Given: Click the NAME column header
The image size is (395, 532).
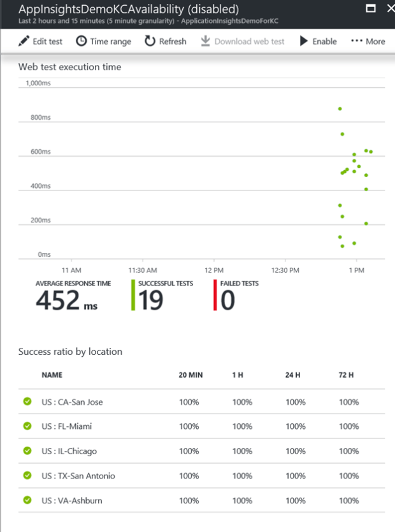Looking at the screenshot, I should 52,375.
